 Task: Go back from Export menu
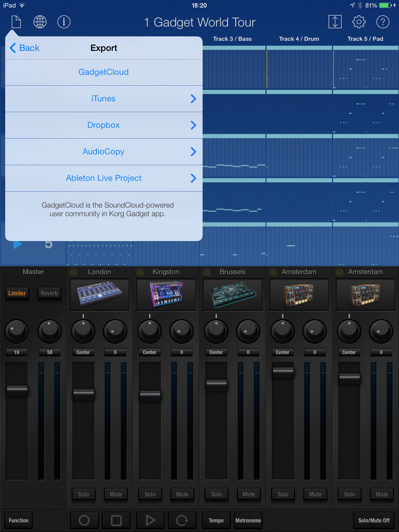point(24,48)
